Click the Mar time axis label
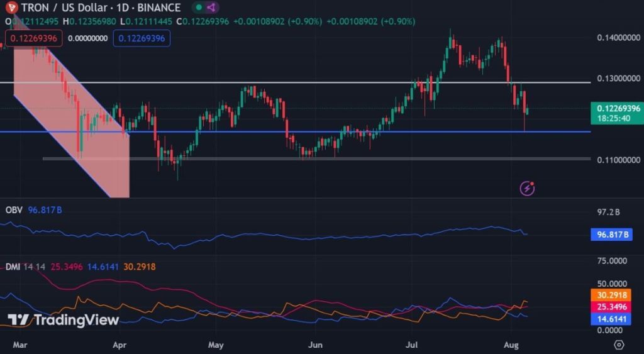This screenshot has height=354, width=644. pyautogui.click(x=20, y=345)
